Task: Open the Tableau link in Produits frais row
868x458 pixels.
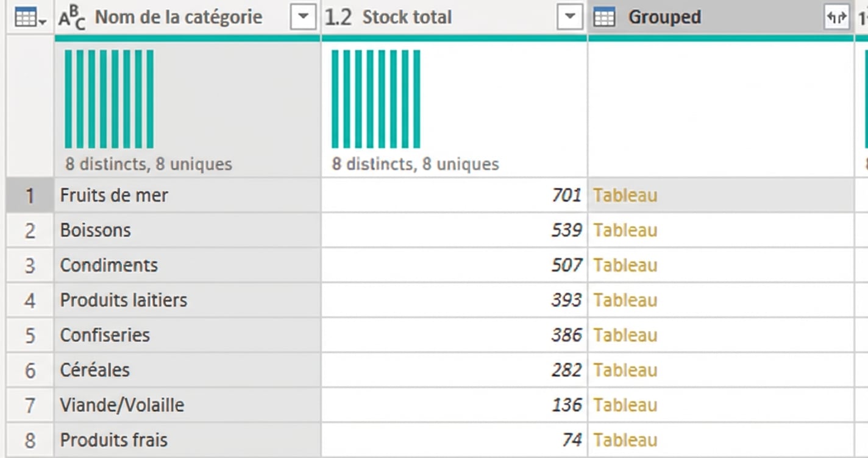Action: [x=625, y=440]
